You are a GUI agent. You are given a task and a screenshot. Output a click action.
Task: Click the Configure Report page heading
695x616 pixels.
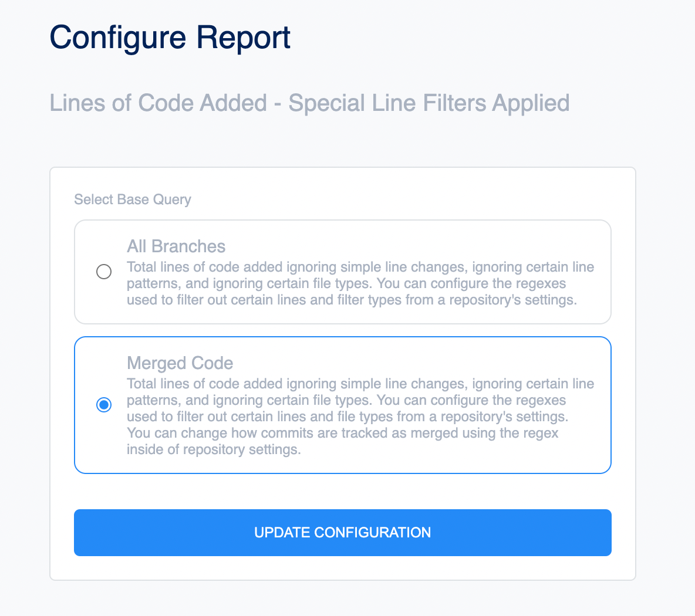[x=170, y=38]
